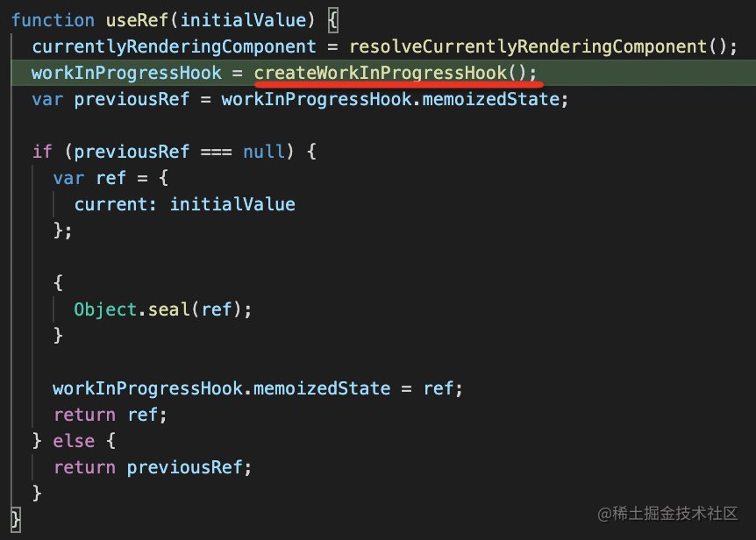The image size is (756, 540).
Task: Click the useRef function name
Action: (137, 20)
